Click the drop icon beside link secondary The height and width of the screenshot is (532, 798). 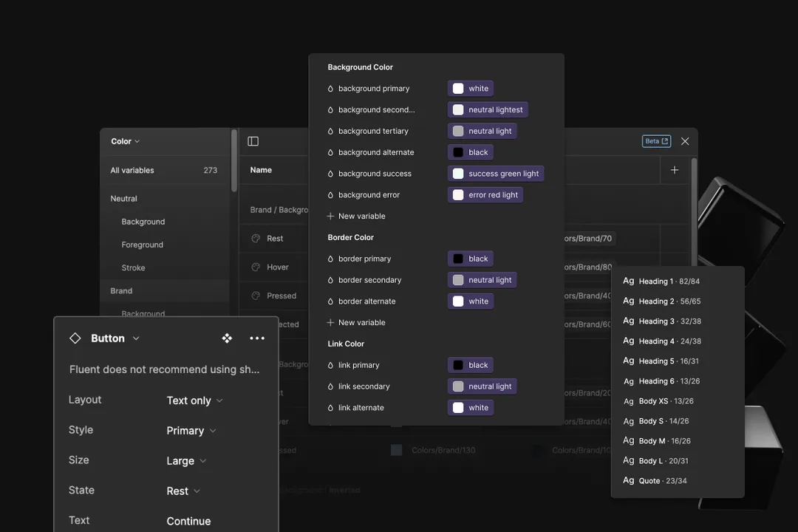coord(330,386)
